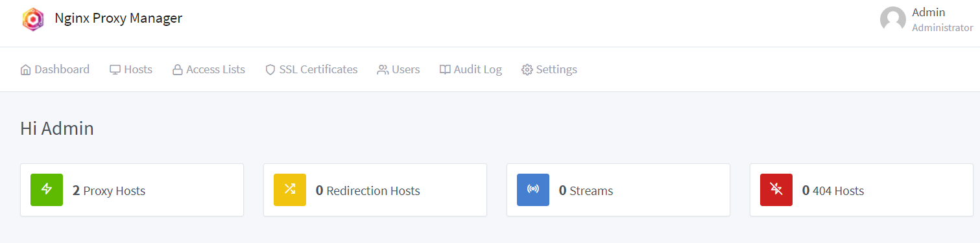Open the Users tab
The height and width of the screenshot is (243, 980).
[398, 69]
